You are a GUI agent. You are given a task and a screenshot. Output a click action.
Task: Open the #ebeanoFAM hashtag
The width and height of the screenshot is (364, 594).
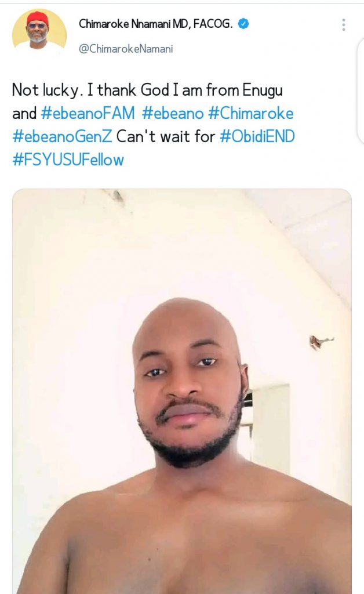point(88,113)
